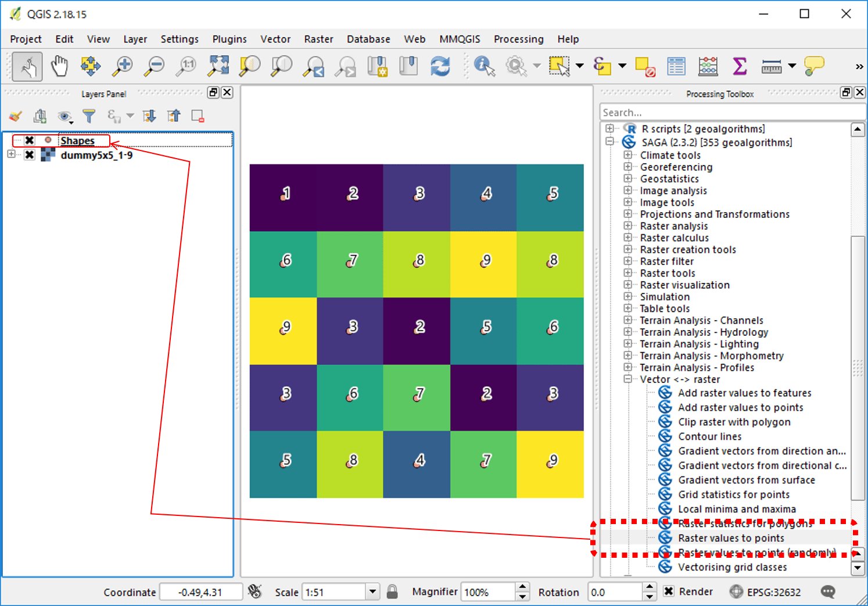Open the Scale dropdown
868x606 pixels.
click(372, 591)
